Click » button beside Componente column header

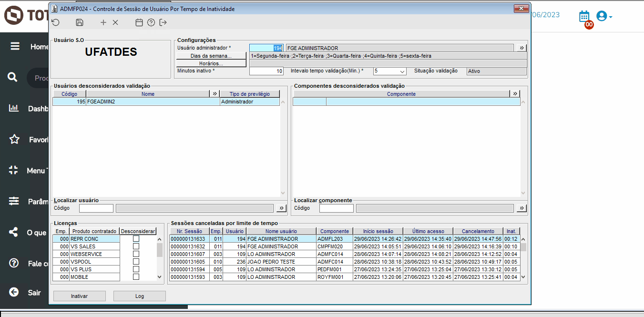coord(515,94)
